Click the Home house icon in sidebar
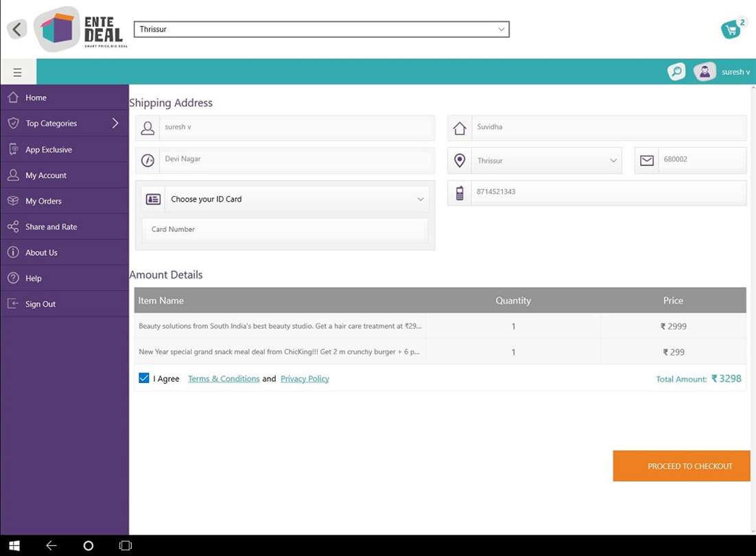 (13, 97)
